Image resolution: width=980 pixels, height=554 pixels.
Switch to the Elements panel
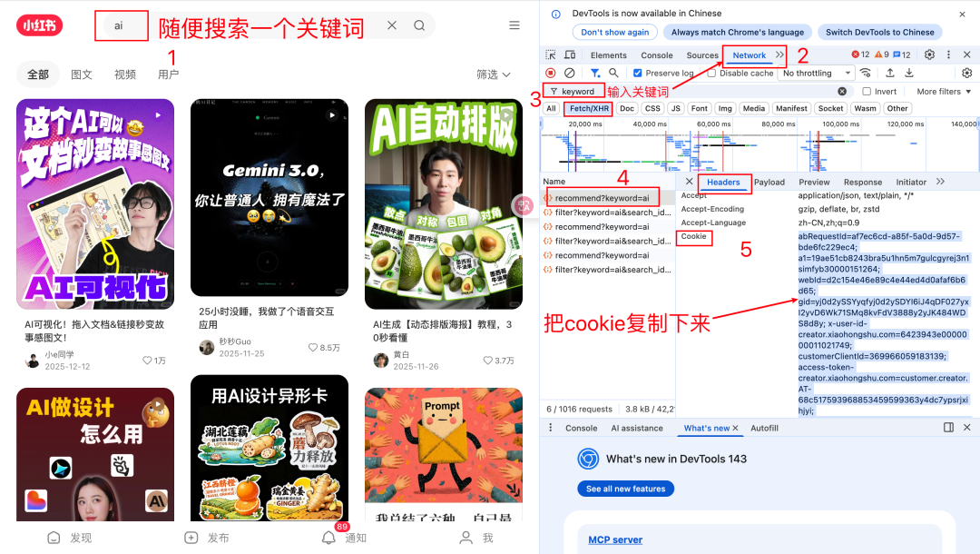pyautogui.click(x=608, y=55)
